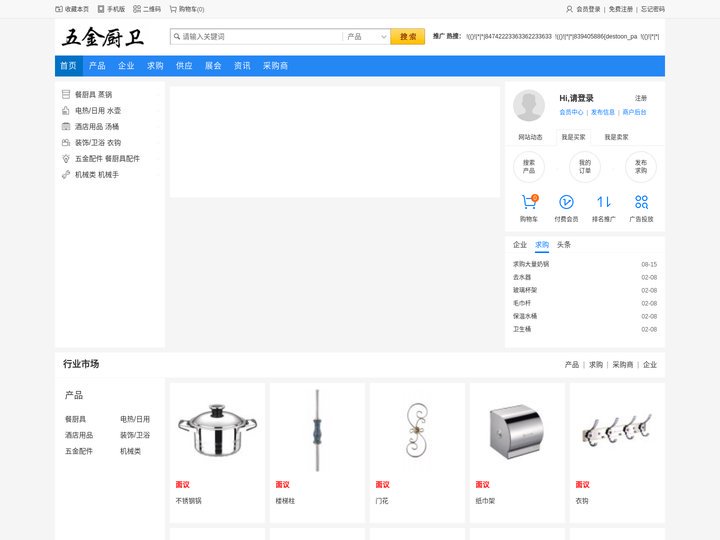Open the 毛巾杆 listing
The image size is (720, 540).
pos(522,303)
